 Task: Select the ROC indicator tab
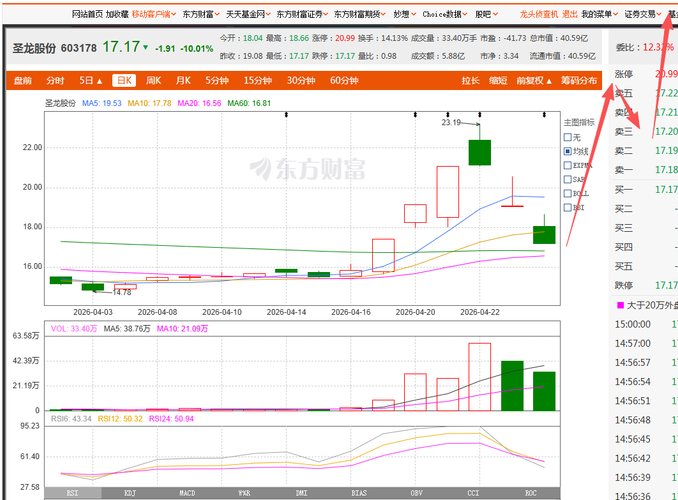point(531,493)
